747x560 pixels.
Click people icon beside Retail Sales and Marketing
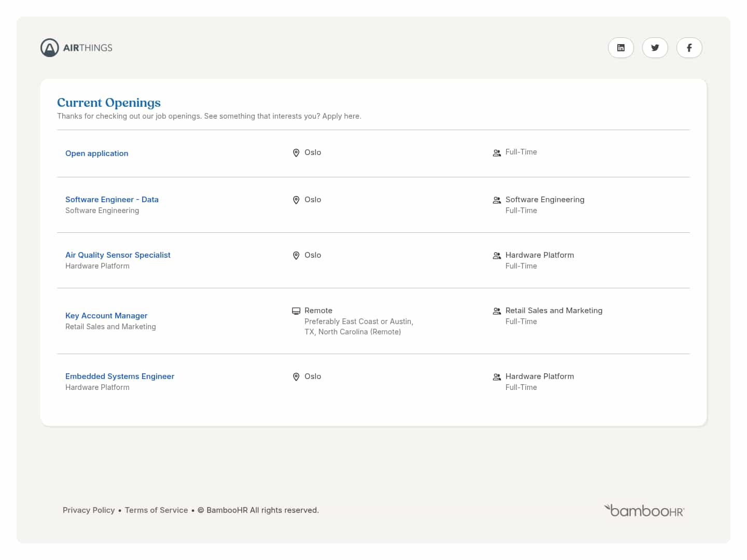[x=497, y=311]
